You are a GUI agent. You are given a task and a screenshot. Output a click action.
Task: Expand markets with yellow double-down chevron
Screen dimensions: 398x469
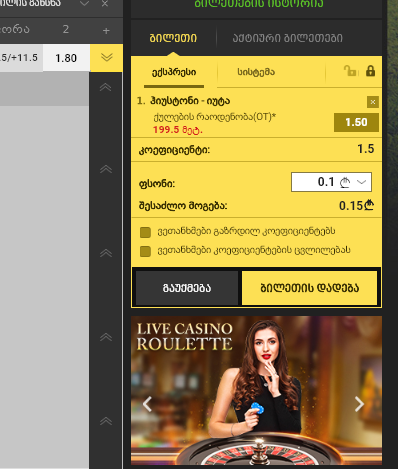[106, 57]
